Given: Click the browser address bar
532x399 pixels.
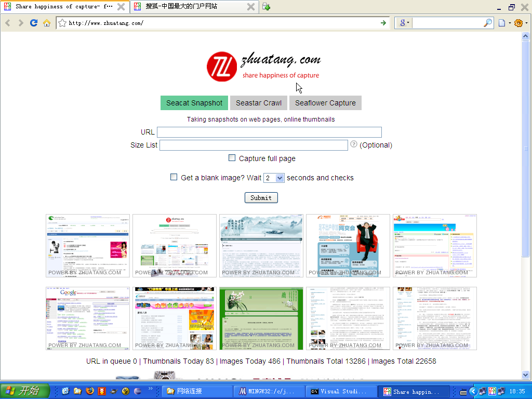Looking at the screenshot, I should point(222,23).
